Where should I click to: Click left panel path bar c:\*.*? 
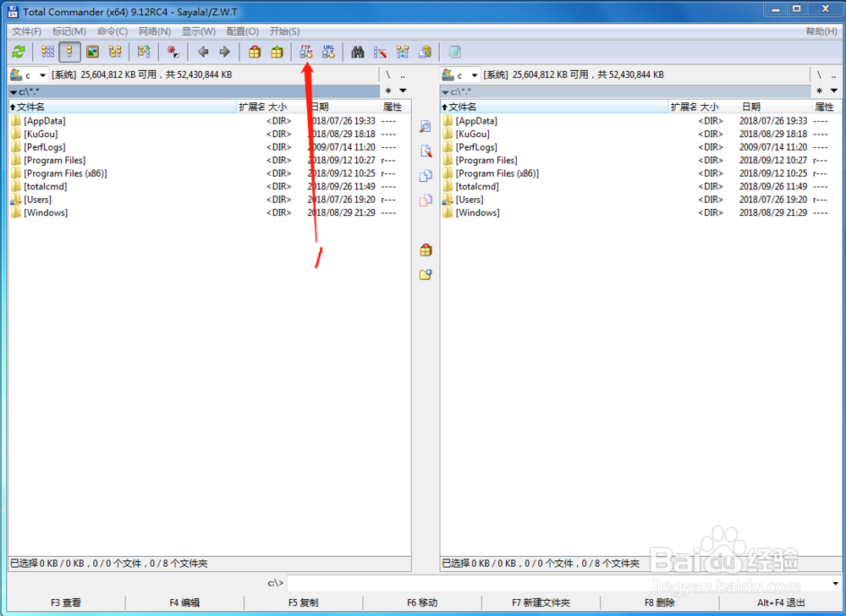[x=195, y=91]
